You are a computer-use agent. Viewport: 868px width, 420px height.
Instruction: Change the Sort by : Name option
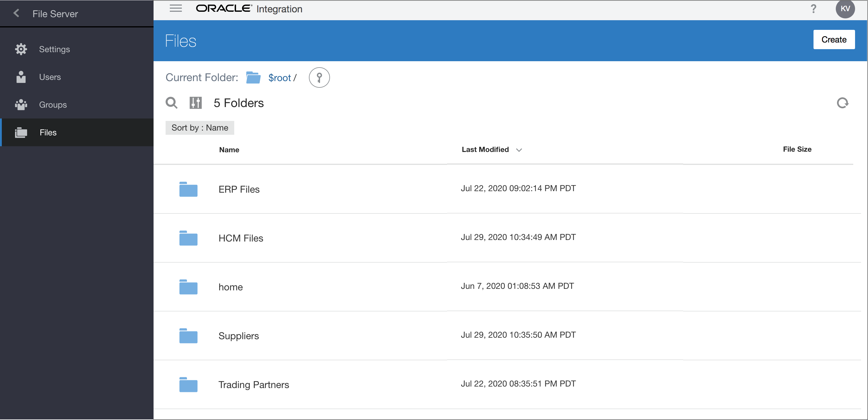[x=200, y=128]
